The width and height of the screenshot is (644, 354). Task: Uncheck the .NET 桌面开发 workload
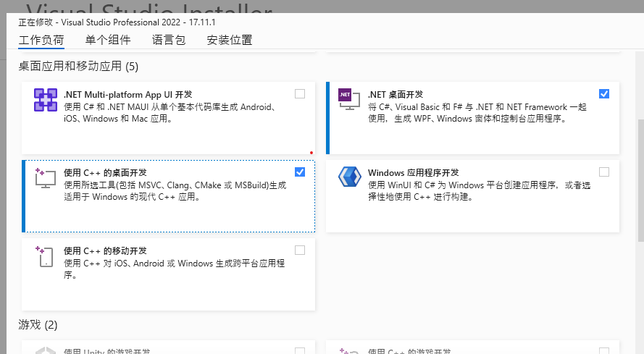[604, 93]
